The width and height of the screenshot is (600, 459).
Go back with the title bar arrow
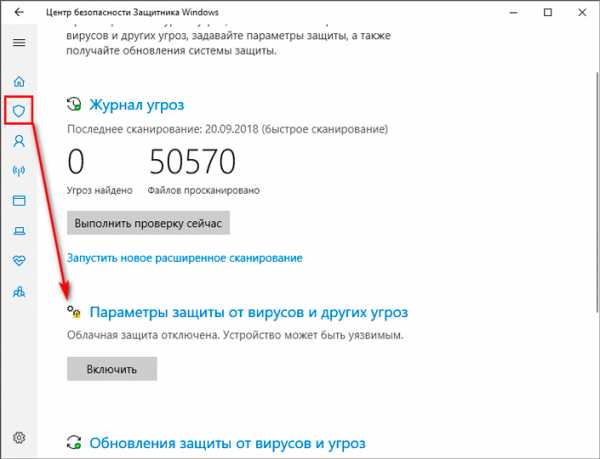[x=19, y=12]
